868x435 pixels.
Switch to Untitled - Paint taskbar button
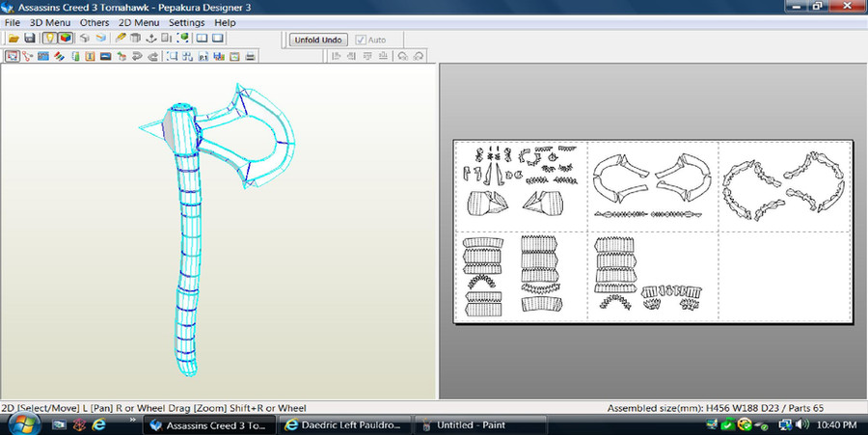(x=480, y=425)
